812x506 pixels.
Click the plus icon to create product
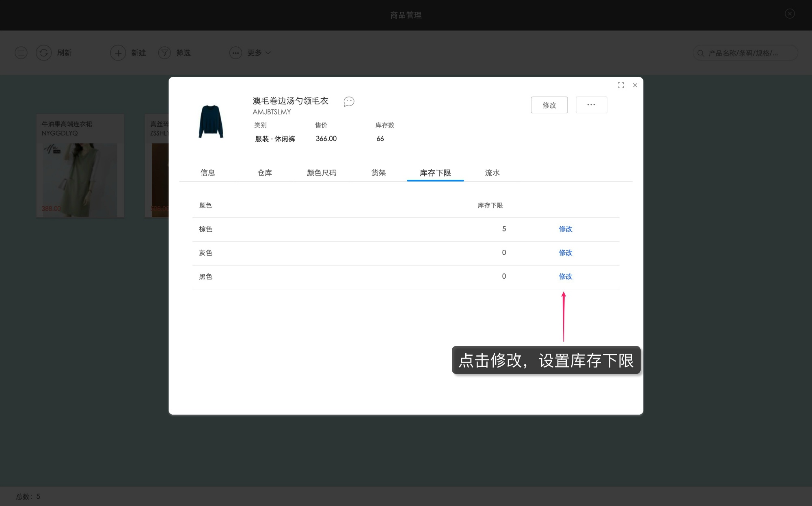pyautogui.click(x=118, y=53)
